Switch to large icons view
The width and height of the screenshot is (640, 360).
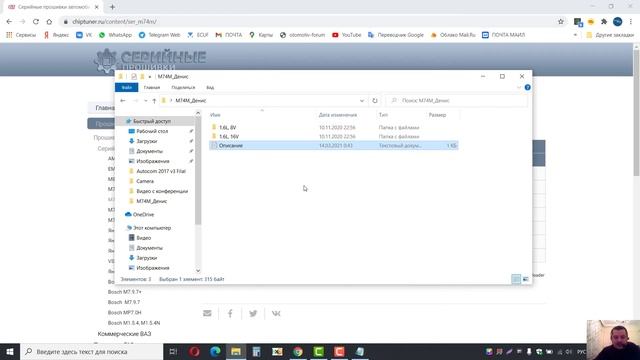pos(526,279)
